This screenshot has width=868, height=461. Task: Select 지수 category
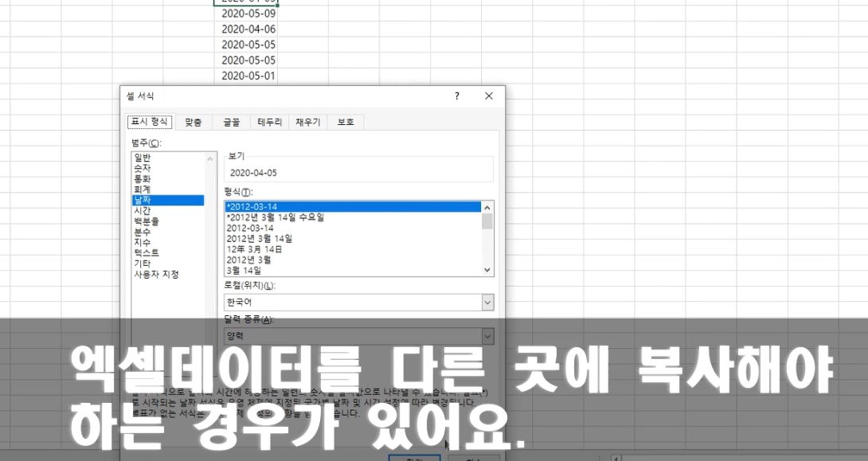[x=168, y=242]
